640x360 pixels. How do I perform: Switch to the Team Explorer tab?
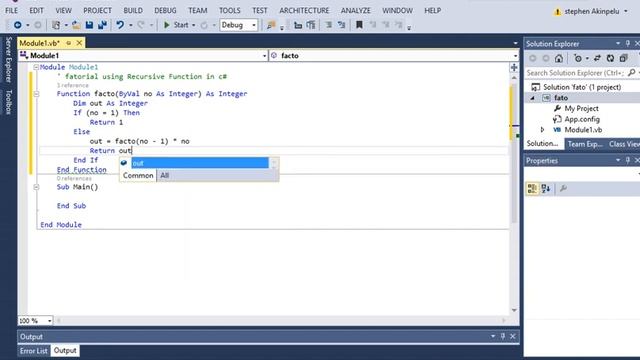point(584,144)
